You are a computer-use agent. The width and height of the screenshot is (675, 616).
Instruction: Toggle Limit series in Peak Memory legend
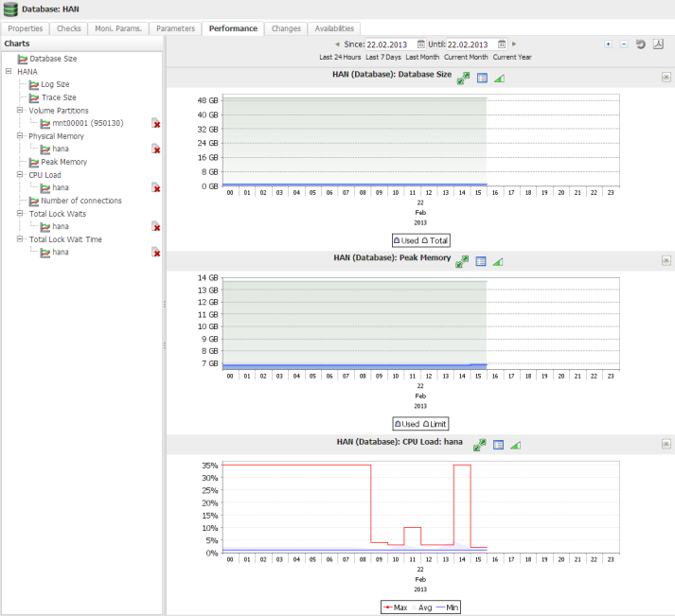(435, 424)
